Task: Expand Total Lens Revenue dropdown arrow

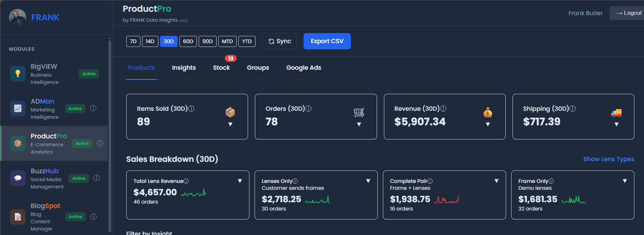Action: [240, 181]
